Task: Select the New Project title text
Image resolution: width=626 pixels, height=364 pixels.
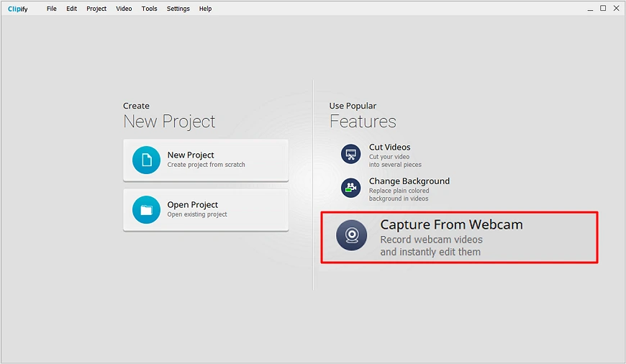Action: tap(191, 155)
